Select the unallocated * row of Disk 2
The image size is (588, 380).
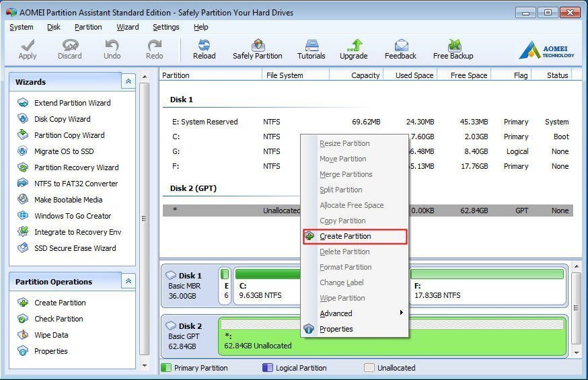pyautogui.click(x=368, y=211)
